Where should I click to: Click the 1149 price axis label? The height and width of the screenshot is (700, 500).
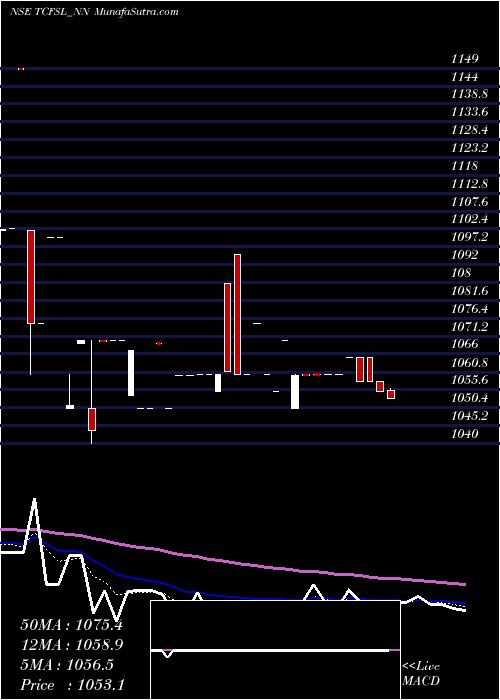click(465, 59)
